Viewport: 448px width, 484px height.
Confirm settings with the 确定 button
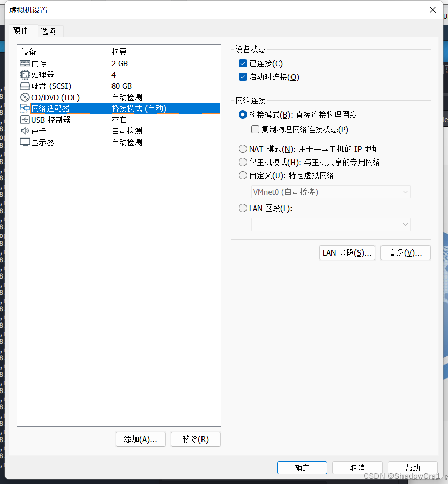[302, 467]
